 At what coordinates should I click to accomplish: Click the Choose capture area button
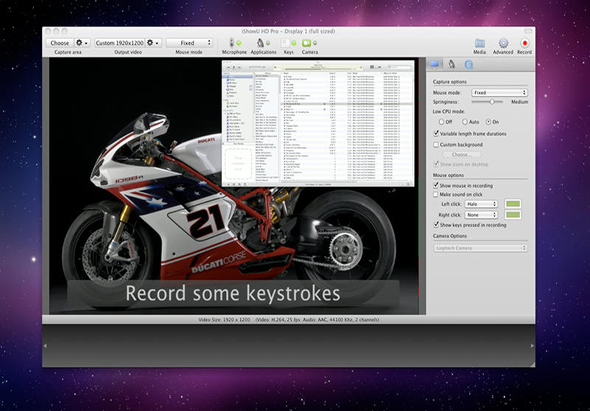pos(60,43)
